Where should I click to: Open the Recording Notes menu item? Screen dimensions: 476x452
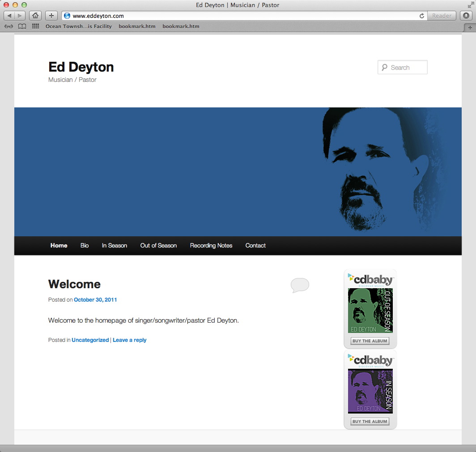point(211,245)
